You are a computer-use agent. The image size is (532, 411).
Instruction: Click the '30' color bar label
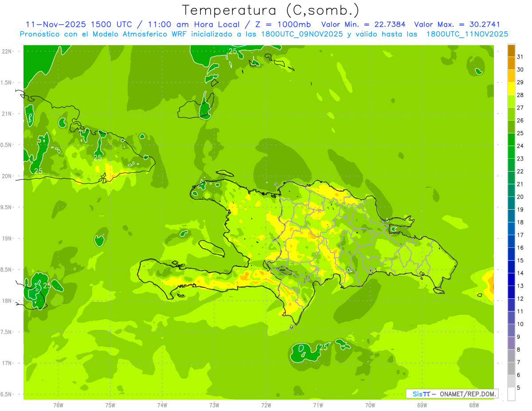[x=520, y=70]
